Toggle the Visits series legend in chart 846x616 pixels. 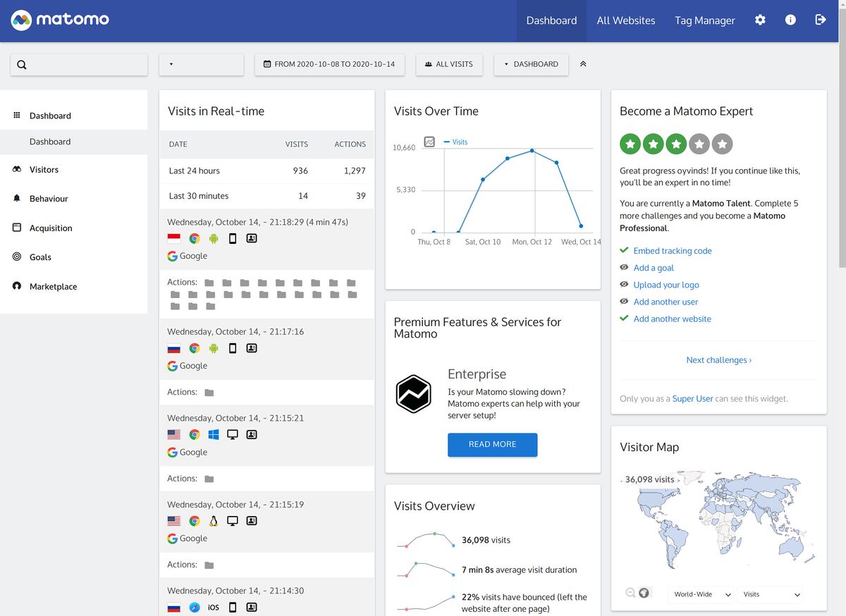[455, 142]
